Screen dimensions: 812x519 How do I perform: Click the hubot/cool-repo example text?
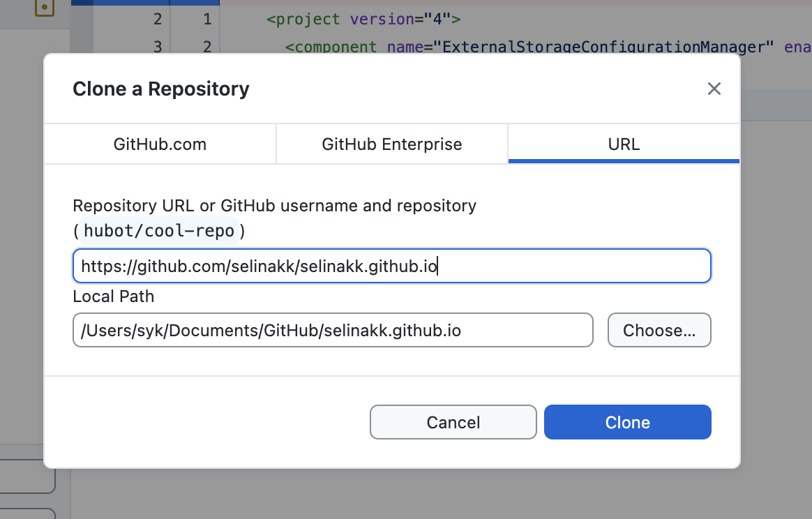[x=159, y=230]
